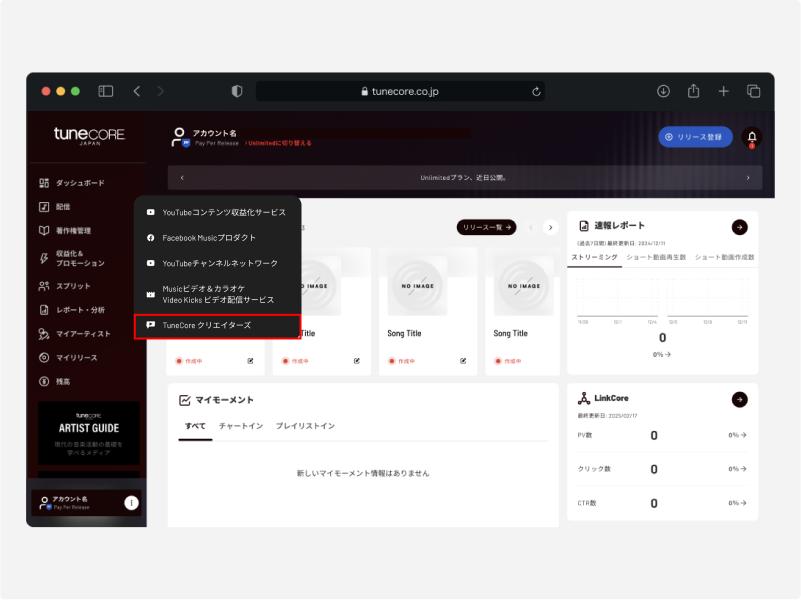This screenshot has height=600, width=801.
Task: Advance the announcement banner with right chevron
Action: point(748,178)
